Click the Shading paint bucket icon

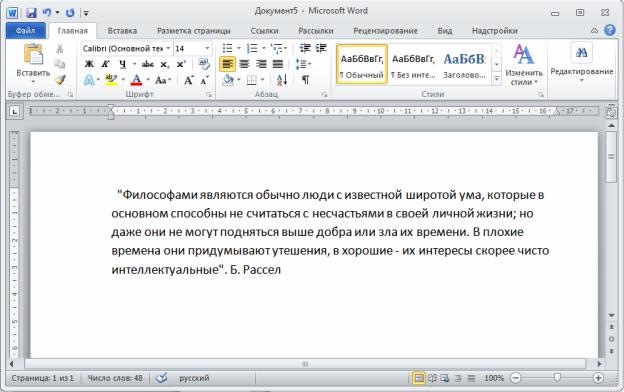point(228,80)
